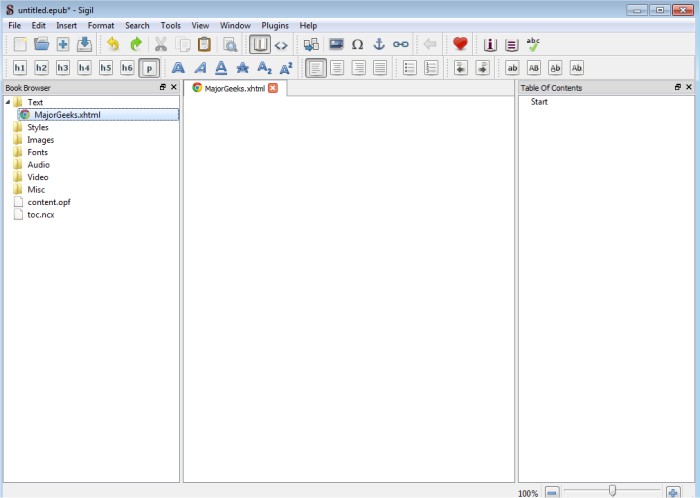Open the Format menu
This screenshot has width=700, height=498.
100,25
